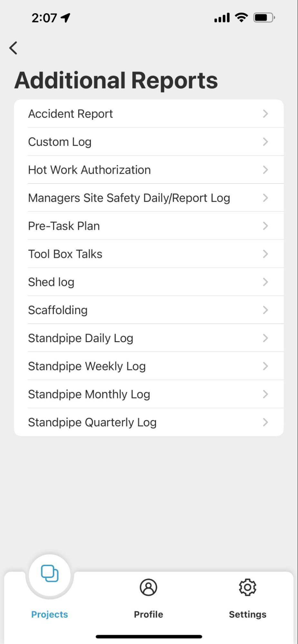
Task: Expand the Scaffolding row chevron
Action: coord(265,310)
